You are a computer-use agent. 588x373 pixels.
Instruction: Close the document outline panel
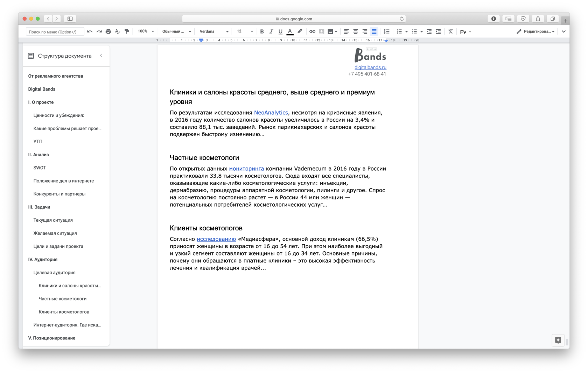coord(101,56)
